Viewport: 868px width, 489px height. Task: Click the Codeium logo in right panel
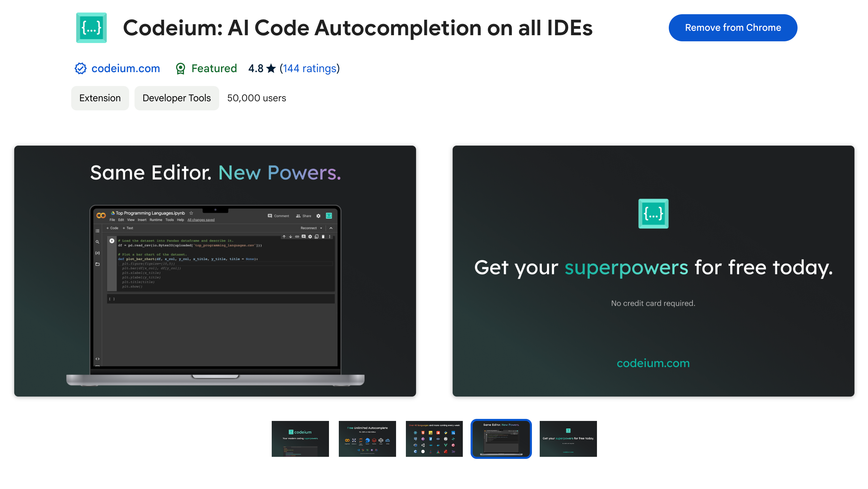[654, 214]
